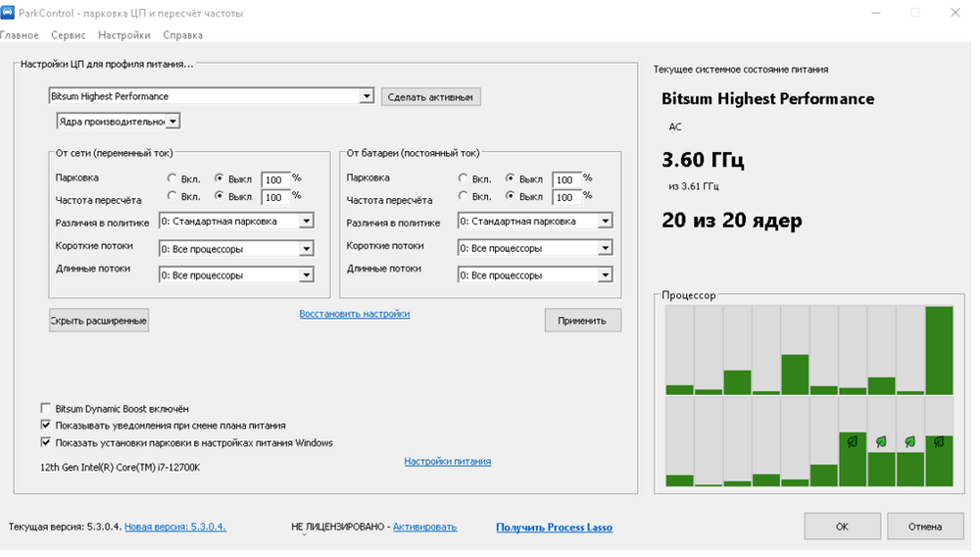Screen dimensions: 980x557
Task: Open the Настройки menu
Action: pyautogui.click(x=123, y=35)
